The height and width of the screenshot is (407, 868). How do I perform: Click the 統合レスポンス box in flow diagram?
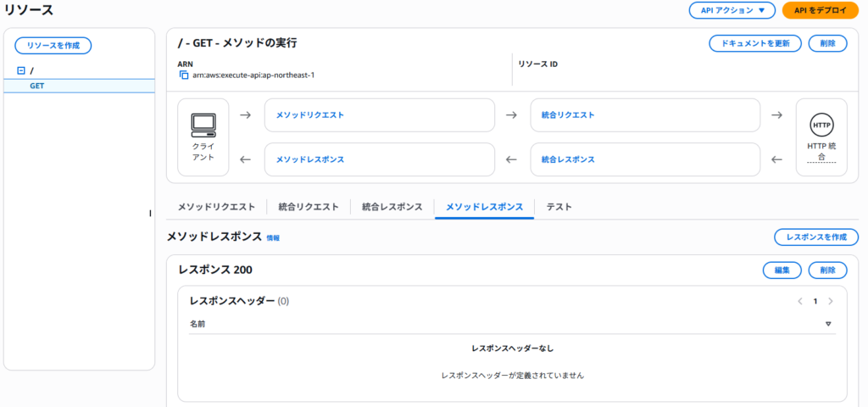click(x=645, y=159)
